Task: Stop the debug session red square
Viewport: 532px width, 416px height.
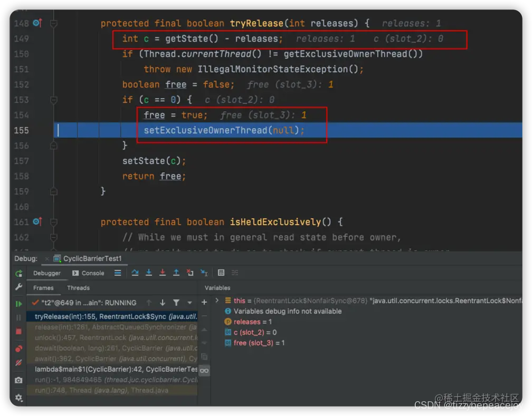Action: click(18, 331)
